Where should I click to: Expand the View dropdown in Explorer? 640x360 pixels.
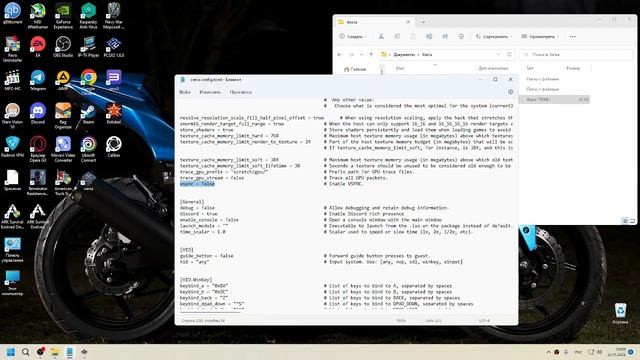point(540,36)
